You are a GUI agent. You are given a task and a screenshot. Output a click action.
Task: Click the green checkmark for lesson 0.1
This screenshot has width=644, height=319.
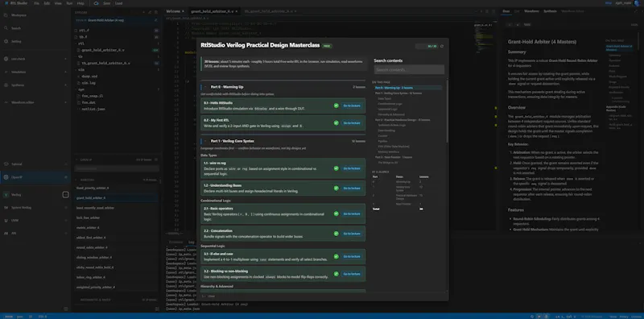[336, 106]
